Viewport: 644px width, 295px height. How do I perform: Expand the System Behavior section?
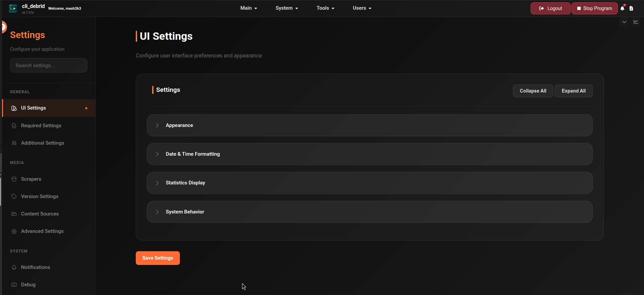coord(369,212)
